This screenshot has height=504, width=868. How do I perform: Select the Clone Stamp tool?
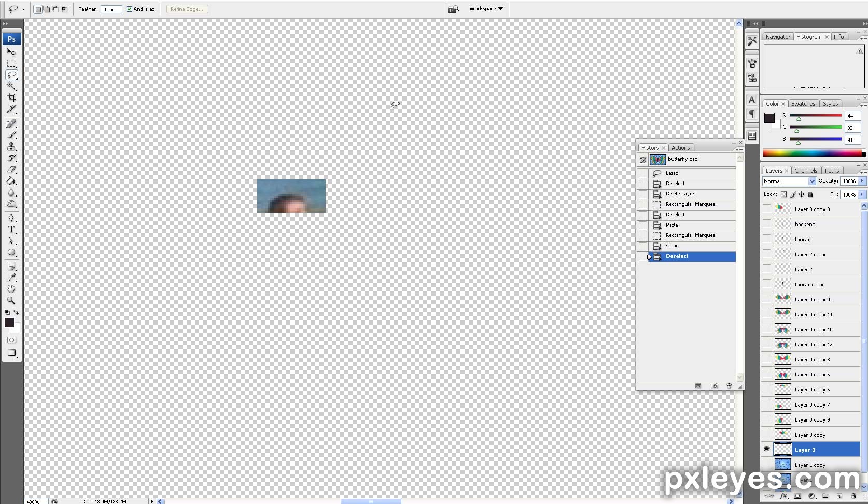(11, 147)
